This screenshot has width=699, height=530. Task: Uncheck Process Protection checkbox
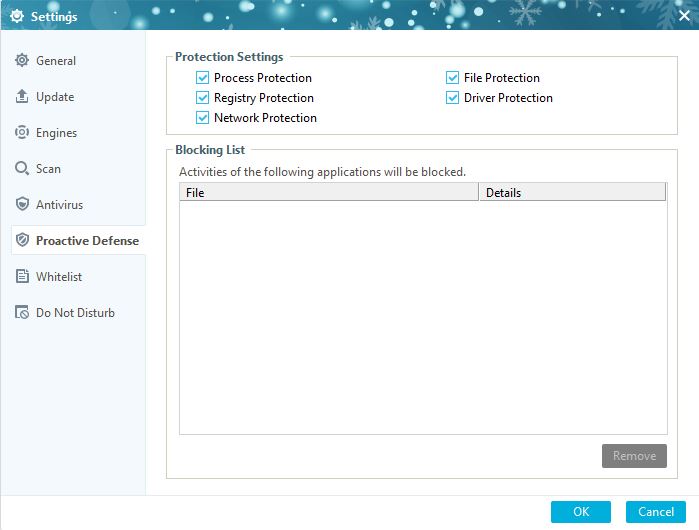click(x=202, y=78)
